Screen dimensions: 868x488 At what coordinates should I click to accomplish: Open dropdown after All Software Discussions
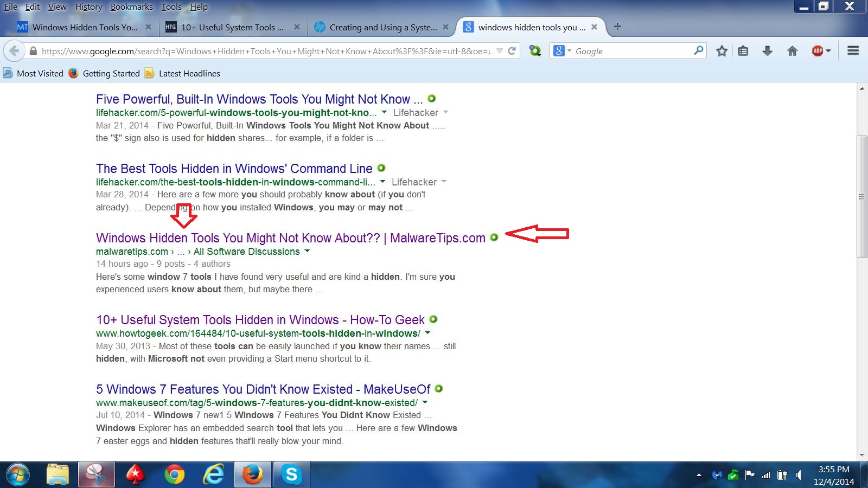pyautogui.click(x=307, y=251)
